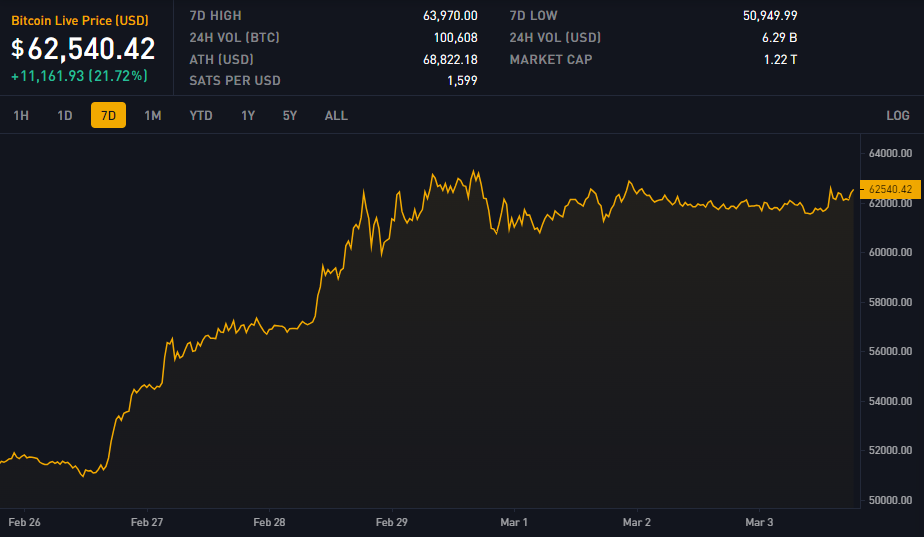Select the 1H time range tab
Screen dimensions: 924x537
pyautogui.click(x=21, y=116)
